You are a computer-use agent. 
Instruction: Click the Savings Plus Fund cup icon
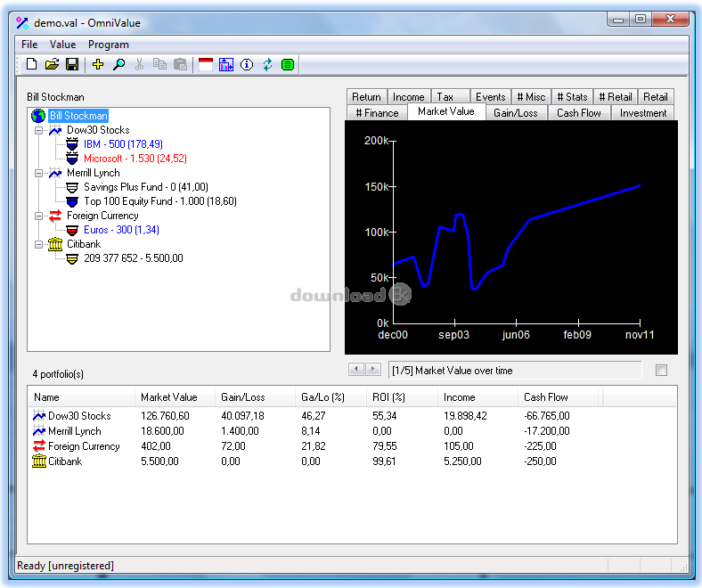[72, 187]
